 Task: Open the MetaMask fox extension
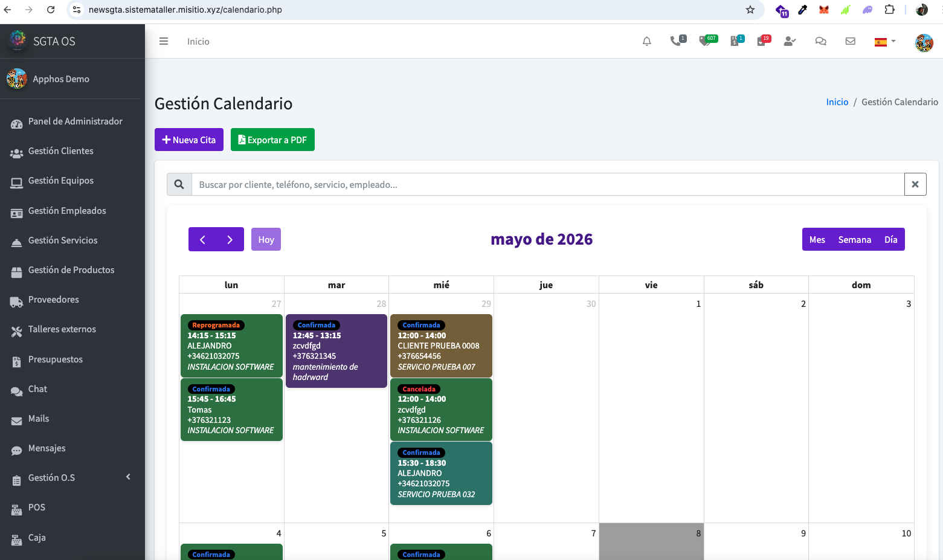(x=823, y=10)
